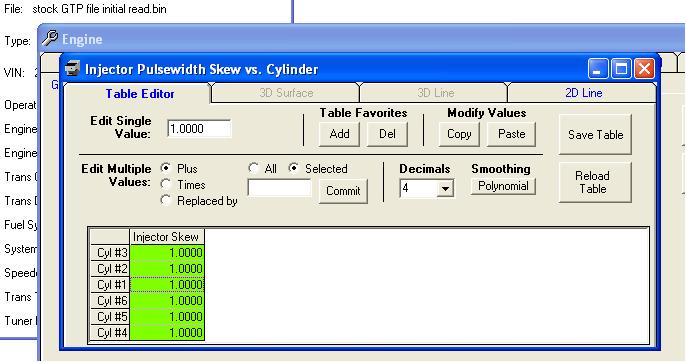Click the Edit Single Value field
The height and width of the screenshot is (362, 686).
199,129
